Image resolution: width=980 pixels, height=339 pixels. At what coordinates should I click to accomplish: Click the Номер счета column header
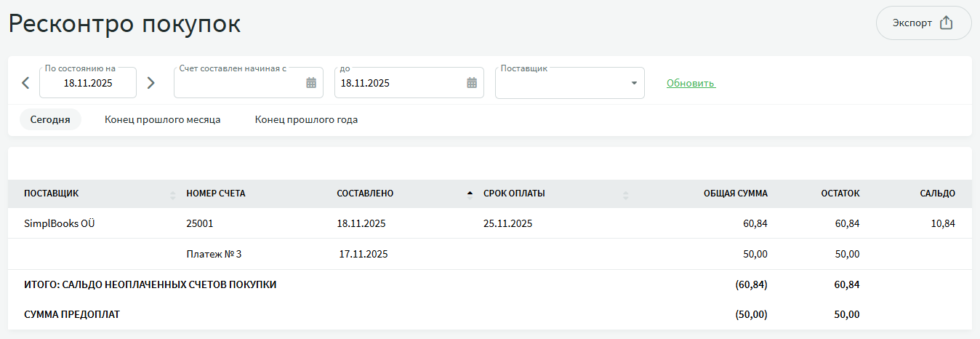(x=216, y=194)
